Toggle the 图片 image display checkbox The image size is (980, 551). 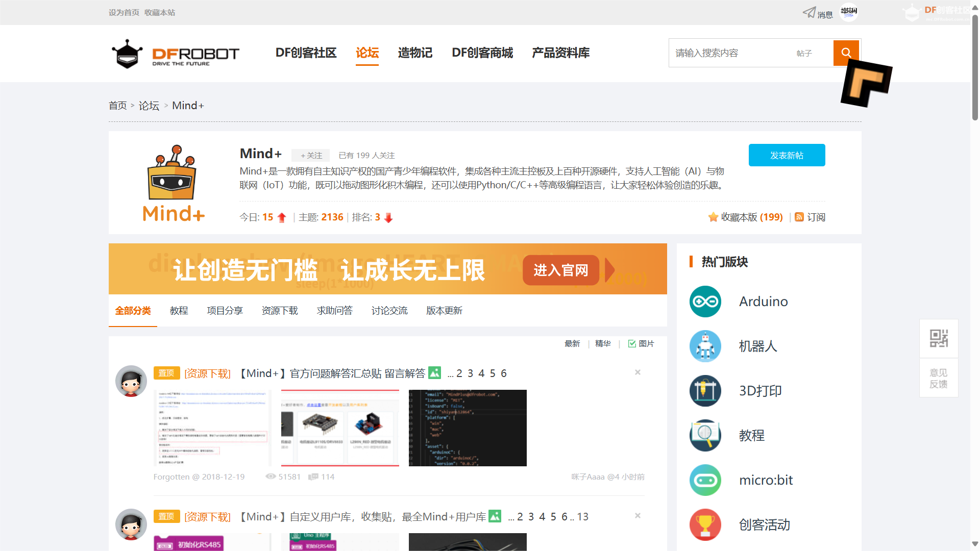click(632, 344)
